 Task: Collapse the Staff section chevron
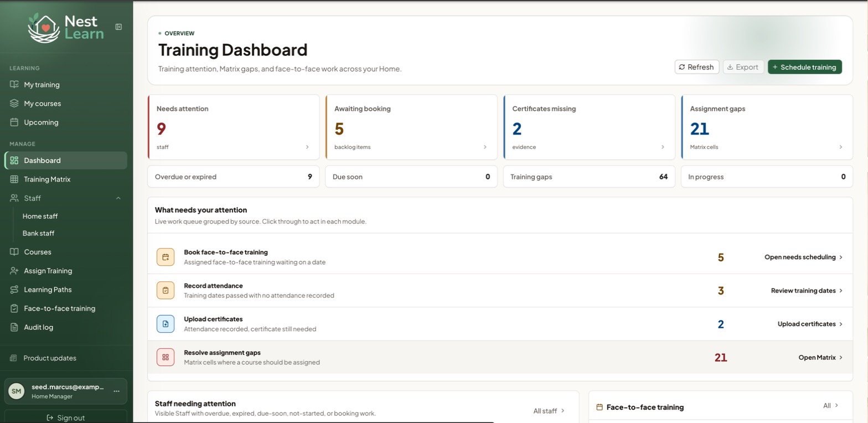coord(118,198)
